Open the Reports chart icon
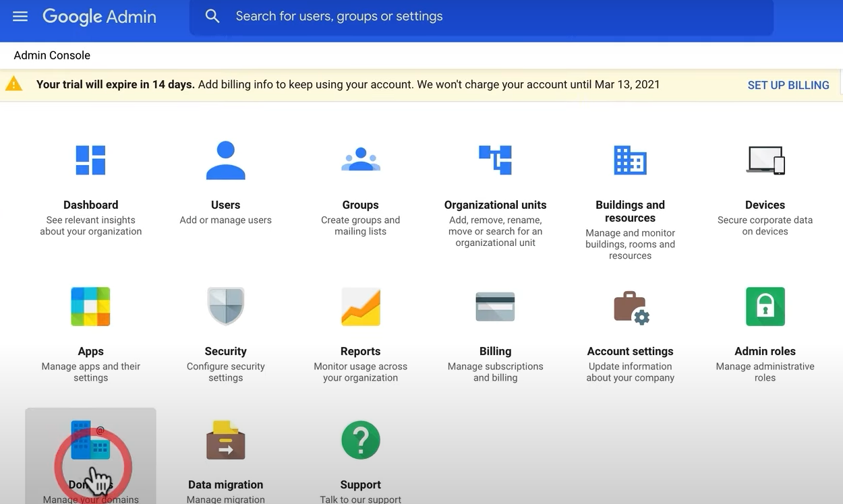Image resolution: width=843 pixels, height=504 pixels. [361, 307]
